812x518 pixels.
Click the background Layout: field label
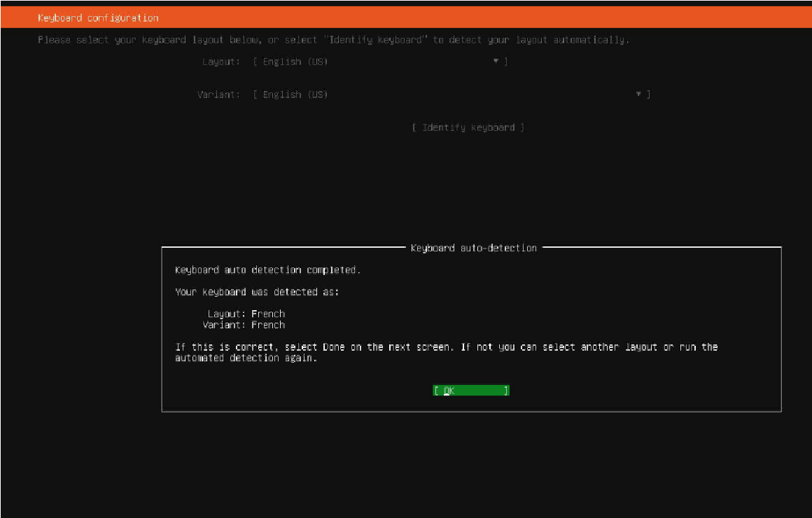[220, 62]
